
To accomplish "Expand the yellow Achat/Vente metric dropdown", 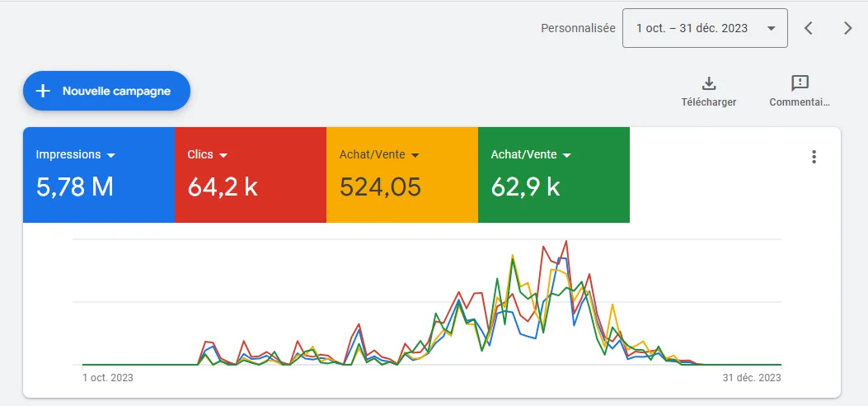I will click(415, 156).
